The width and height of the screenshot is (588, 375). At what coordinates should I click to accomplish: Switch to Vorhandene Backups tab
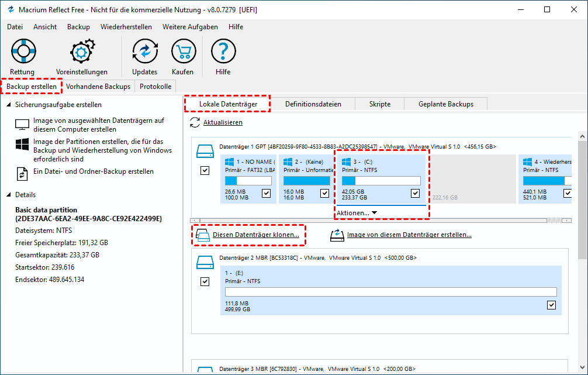coord(98,87)
